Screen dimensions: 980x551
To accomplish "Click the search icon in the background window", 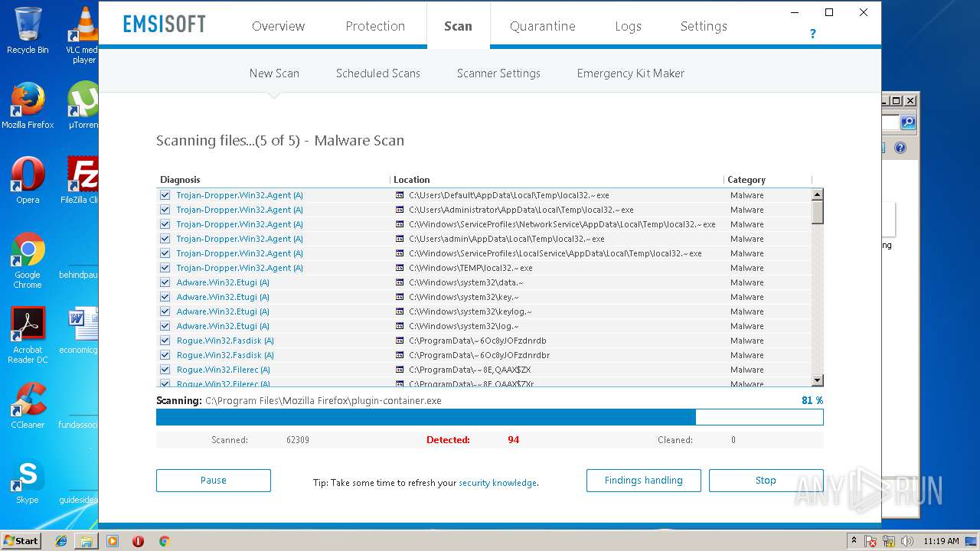I will (908, 122).
